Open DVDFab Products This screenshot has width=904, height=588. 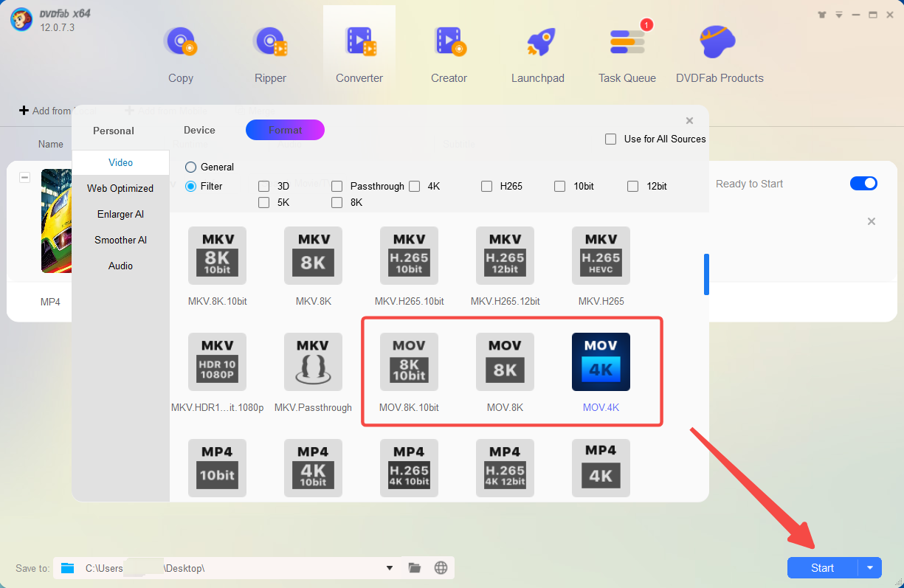coord(720,53)
